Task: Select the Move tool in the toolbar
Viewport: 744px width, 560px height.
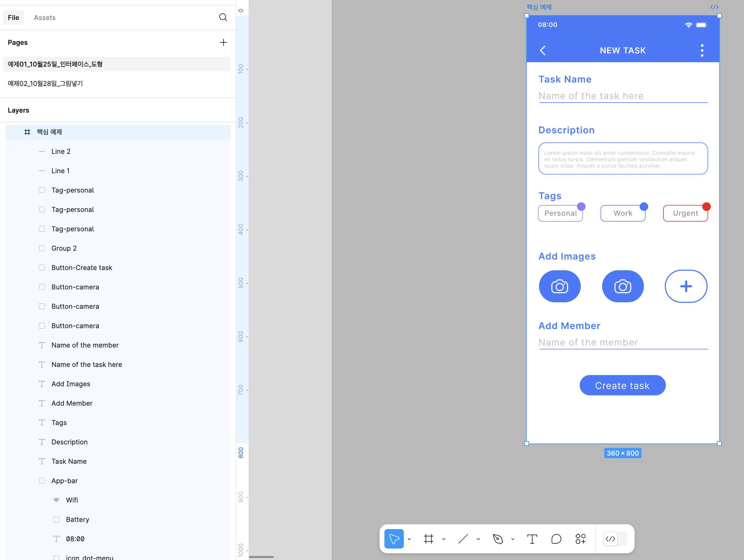Action: pyautogui.click(x=394, y=539)
